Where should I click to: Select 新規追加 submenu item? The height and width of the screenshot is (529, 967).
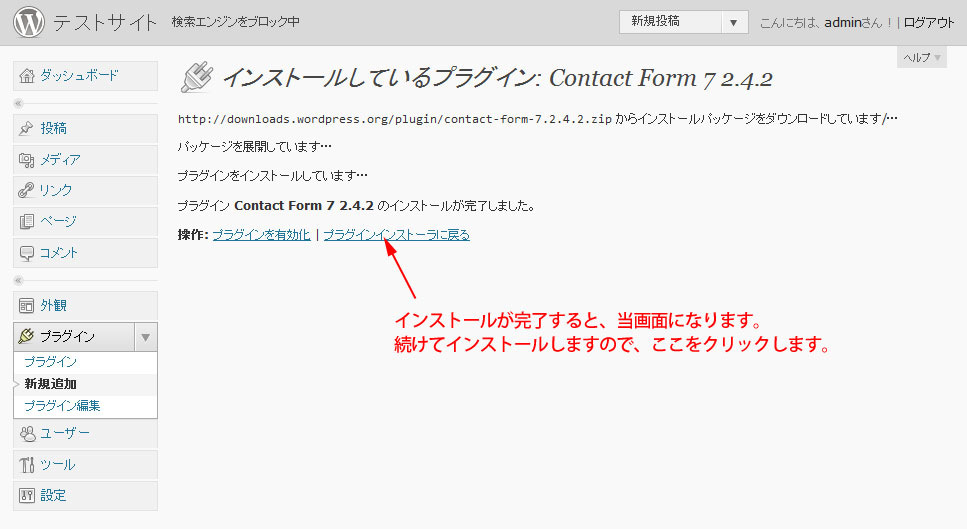pyautogui.click(x=51, y=383)
